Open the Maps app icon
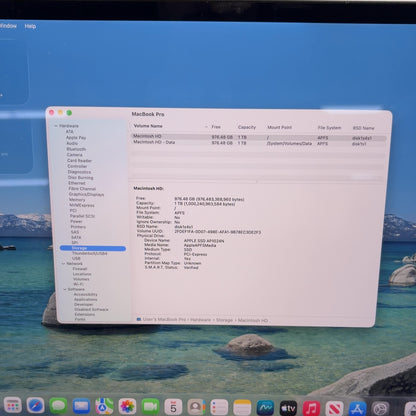The image size is (416, 416). 104,406
